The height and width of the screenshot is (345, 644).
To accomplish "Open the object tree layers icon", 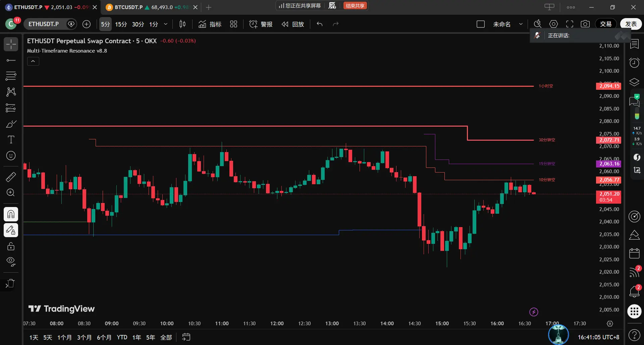I will 634,82.
